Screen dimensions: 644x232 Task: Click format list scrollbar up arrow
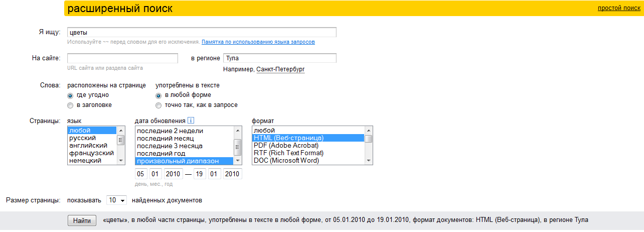click(369, 130)
